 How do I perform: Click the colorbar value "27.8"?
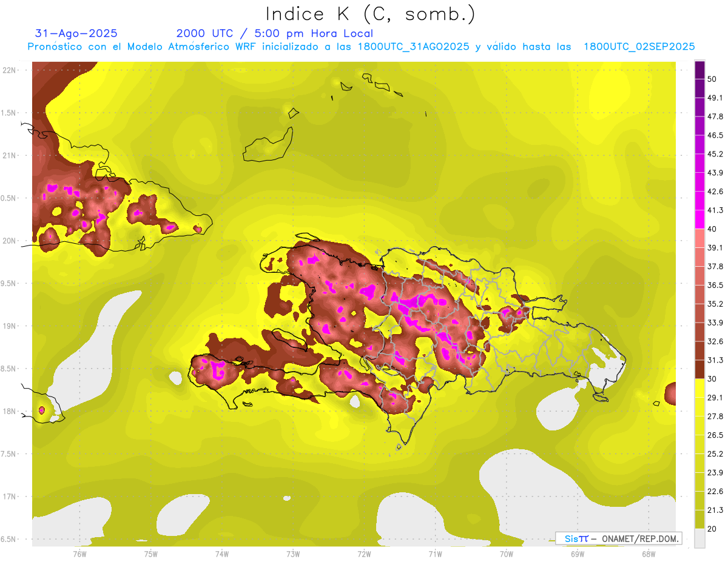(x=715, y=416)
